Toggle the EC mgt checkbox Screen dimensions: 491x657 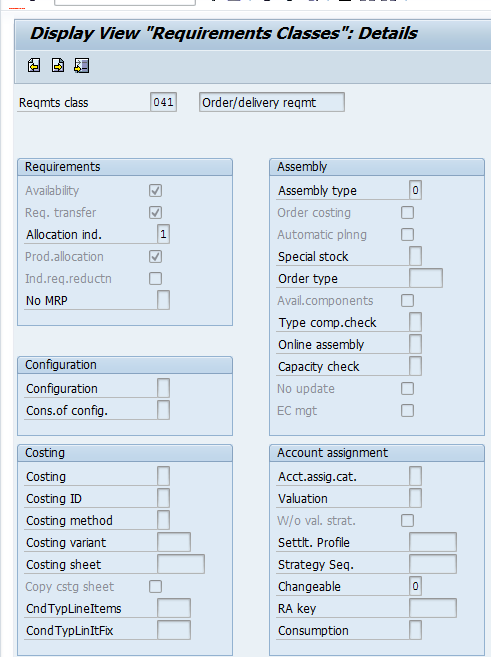point(407,410)
